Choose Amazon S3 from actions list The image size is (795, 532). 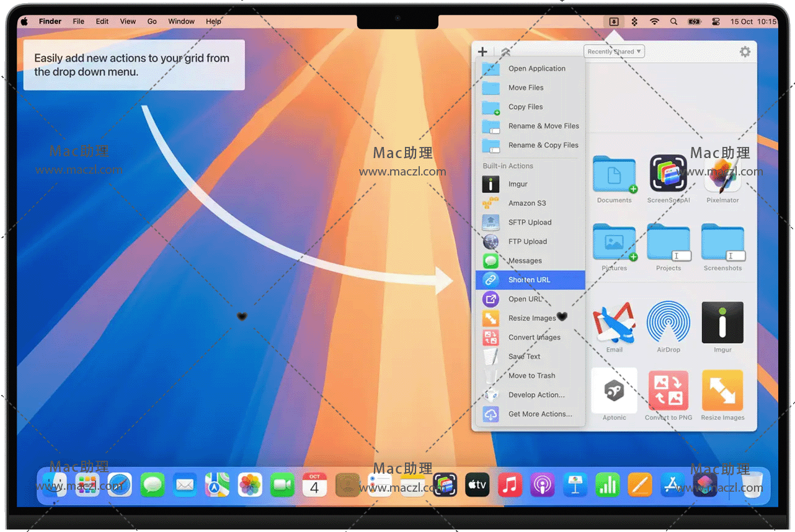coord(527,203)
